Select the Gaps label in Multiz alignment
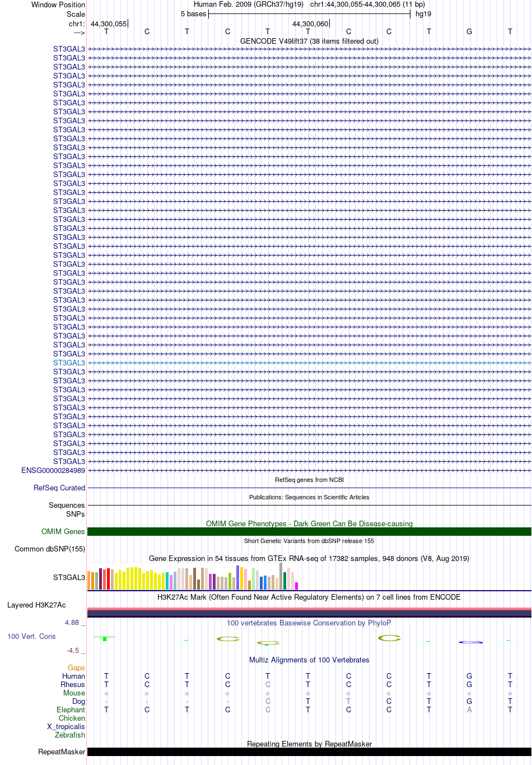The height and width of the screenshot is (765, 532). [76, 667]
